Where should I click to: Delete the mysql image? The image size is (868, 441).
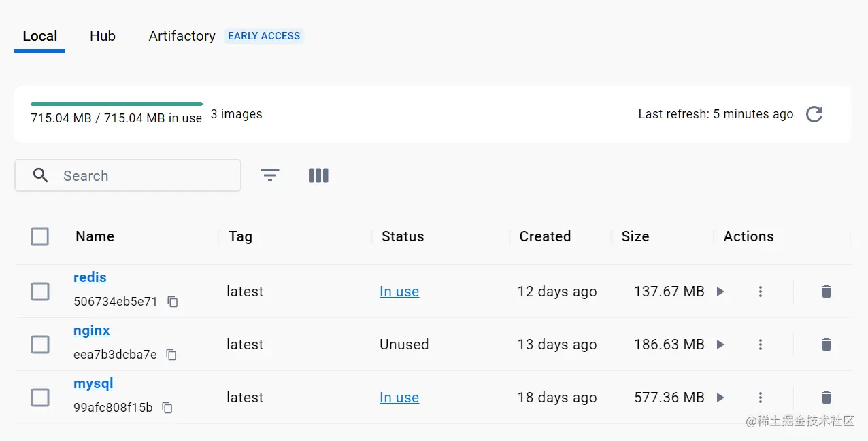click(826, 398)
